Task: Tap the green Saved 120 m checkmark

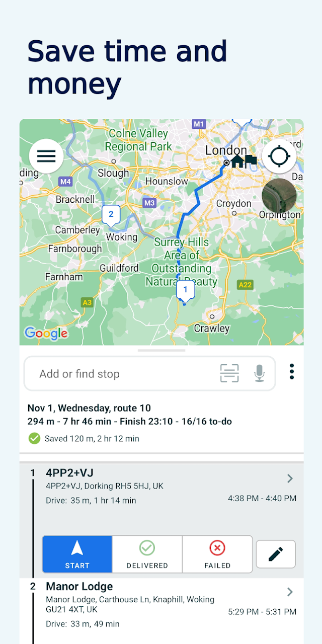Action: pyautogui.click(x=34, y=439)
